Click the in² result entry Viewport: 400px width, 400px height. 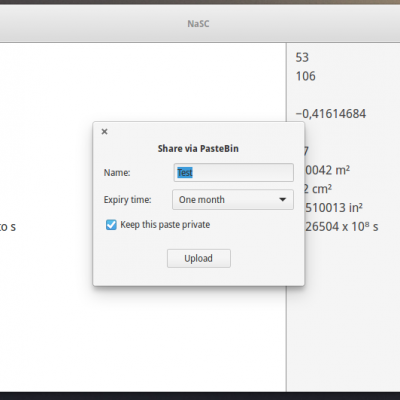334,208
